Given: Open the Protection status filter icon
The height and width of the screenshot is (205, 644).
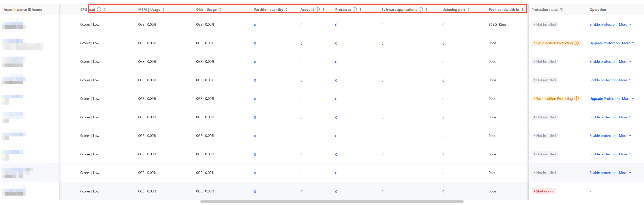Looking at the screenshot, I should pos(562,10).
